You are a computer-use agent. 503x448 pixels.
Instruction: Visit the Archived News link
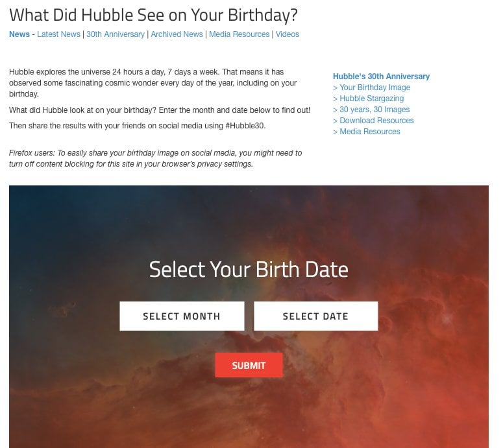click(177, 34)
